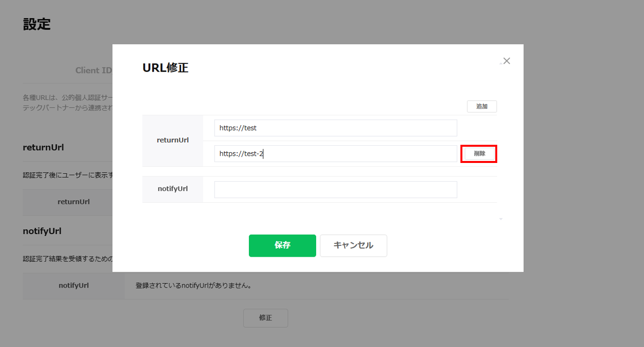Click the URL修正 dialog title

[165, 68]
